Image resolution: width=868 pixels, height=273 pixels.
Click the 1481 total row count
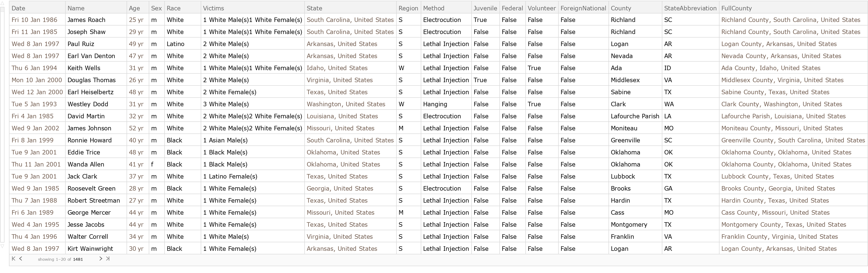(78, 259)
